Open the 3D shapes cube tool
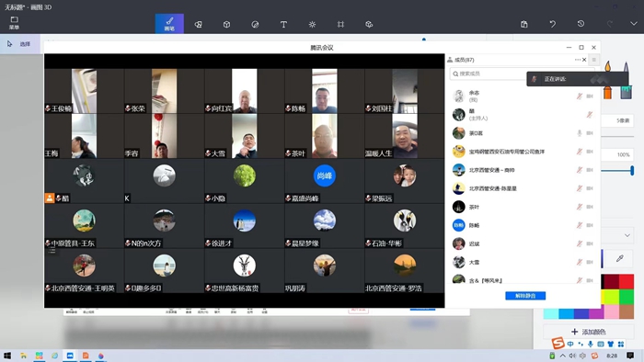Image resolution: width=644 pixels, height=362 pixels. [226, 24]
